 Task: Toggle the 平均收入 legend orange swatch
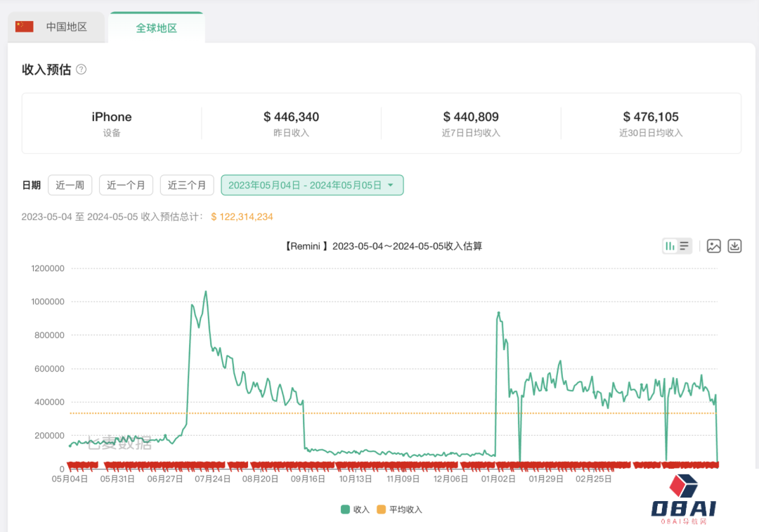tap(381, 510)
